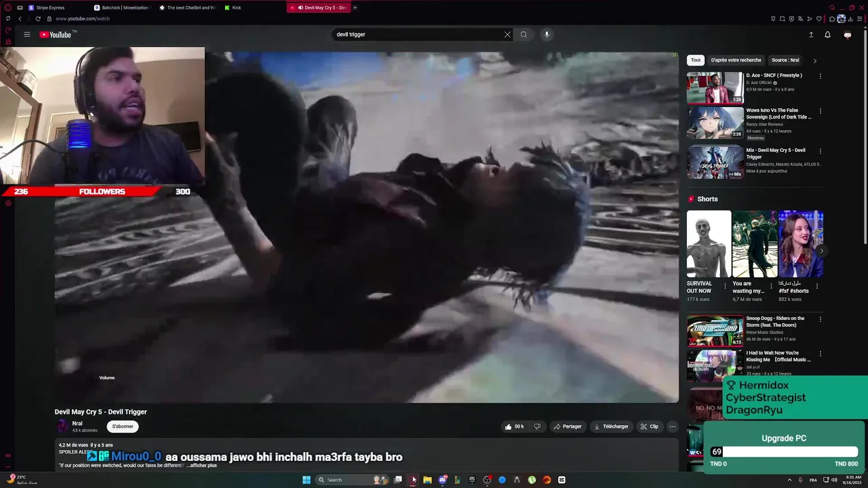Show more filter chips with right arrow
The height and width of the screenshot is (488, 868).
(x=814, y=60)
